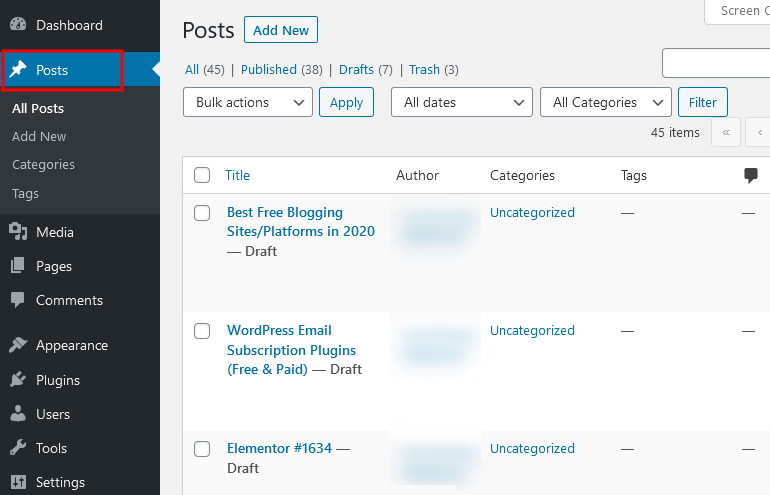Click the Add New button beside Posts heading
Screen dimensions: 770x495
pyautogui.click(x=281, y=30)
